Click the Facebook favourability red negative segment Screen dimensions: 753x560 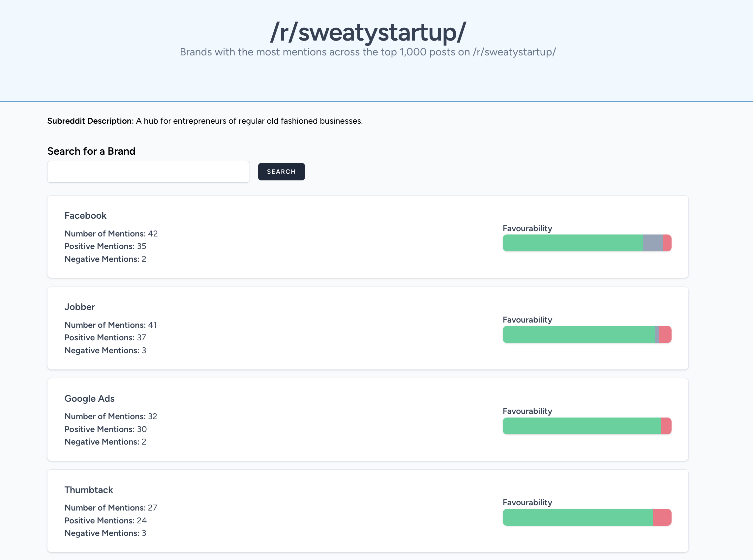(x=667, y=243)
